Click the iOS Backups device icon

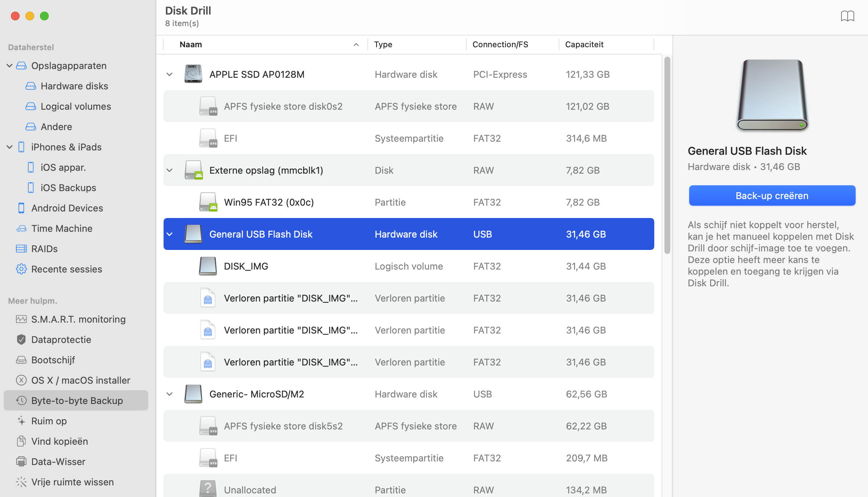pos(31,188)
